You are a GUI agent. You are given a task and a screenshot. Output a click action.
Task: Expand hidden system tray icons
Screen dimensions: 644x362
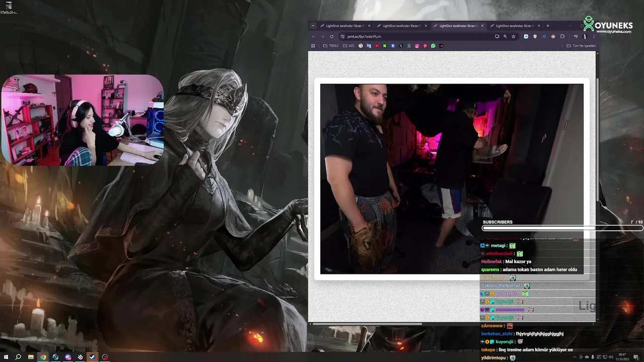(575, 357)
